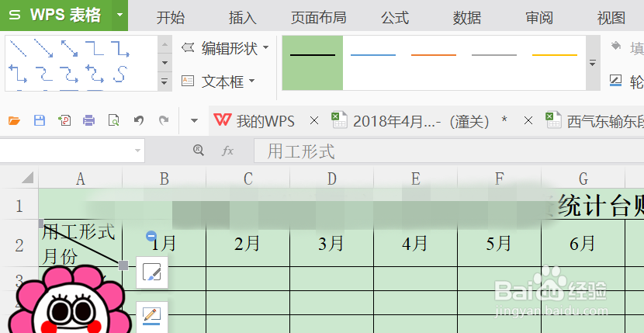This screenshot has width=644, height=333.
Task: Open the 数据 ribbon tab
Action: point(467,18)
